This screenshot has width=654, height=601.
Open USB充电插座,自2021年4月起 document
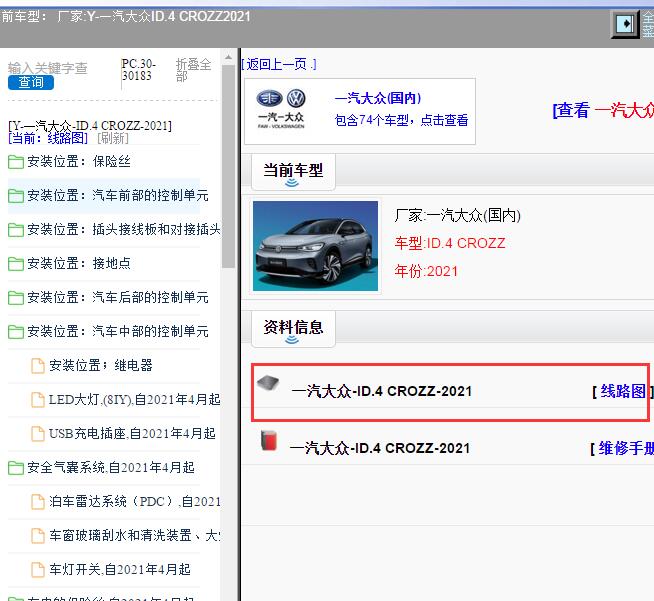[132, 433]
